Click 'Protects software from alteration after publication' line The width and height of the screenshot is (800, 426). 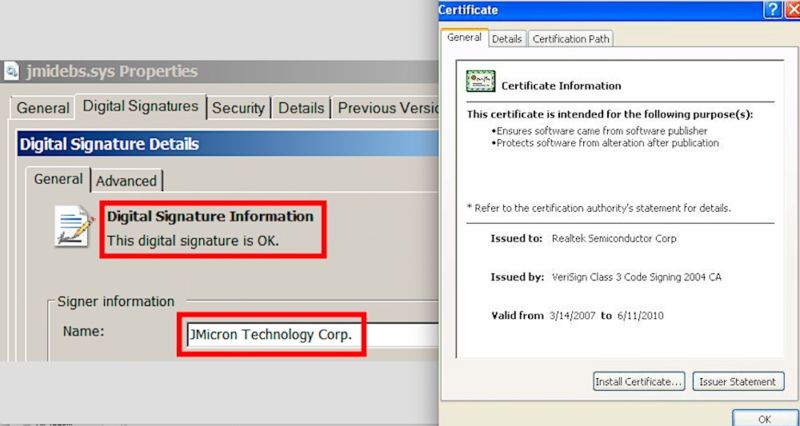(605, 143)
